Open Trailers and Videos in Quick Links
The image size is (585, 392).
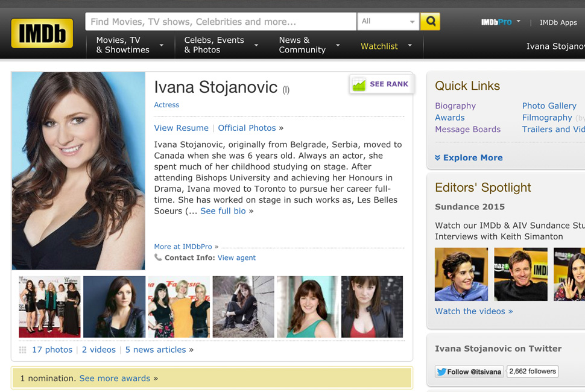pyautogui.click(x=553, y=130)
